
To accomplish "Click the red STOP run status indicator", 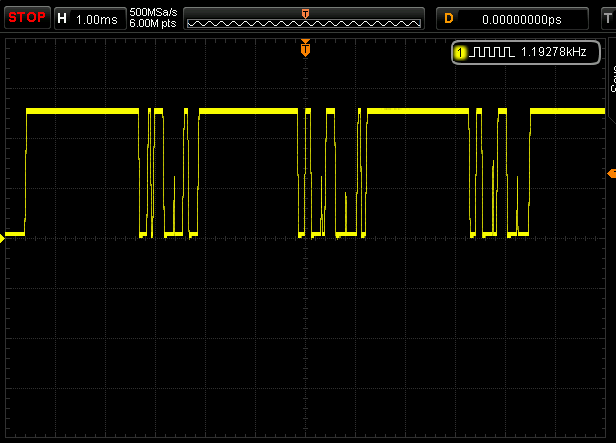I will tap(25, 18).
